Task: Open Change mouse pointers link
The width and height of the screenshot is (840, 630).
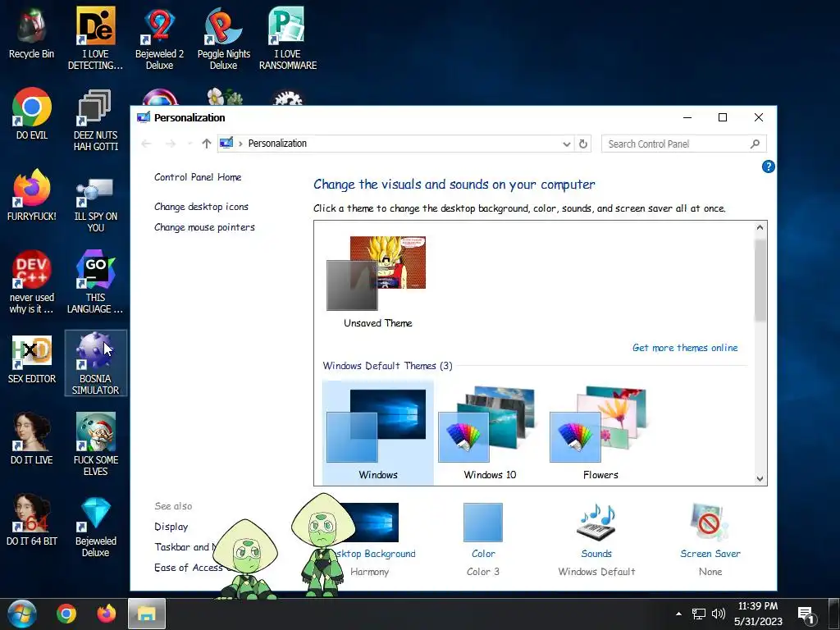Action: coord(204,227)
